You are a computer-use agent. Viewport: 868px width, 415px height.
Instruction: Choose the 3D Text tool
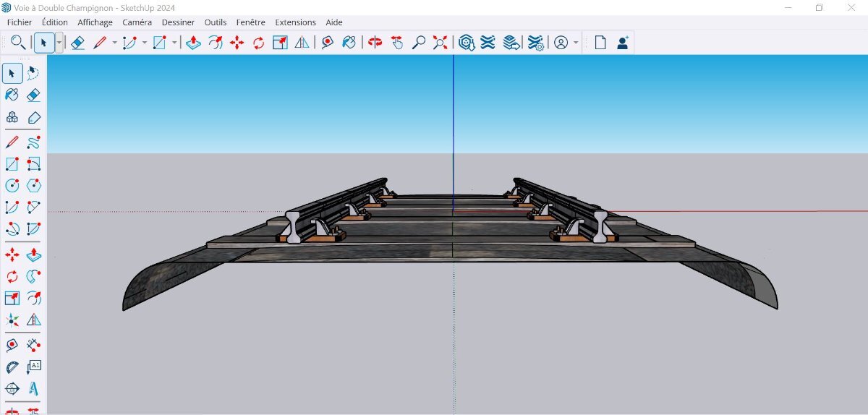[x=33, y=389]
